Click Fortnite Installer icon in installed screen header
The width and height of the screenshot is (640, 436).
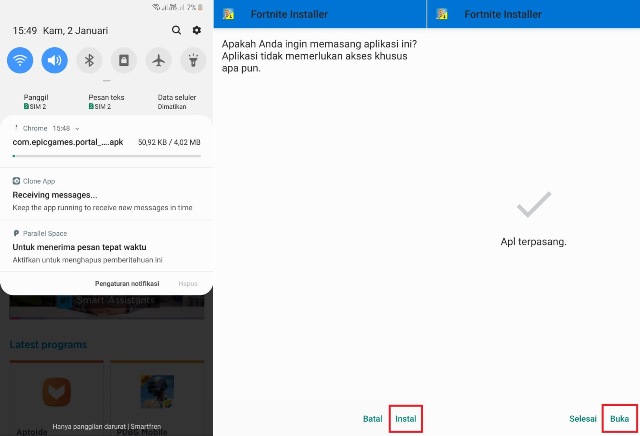(x=442, y=14)
